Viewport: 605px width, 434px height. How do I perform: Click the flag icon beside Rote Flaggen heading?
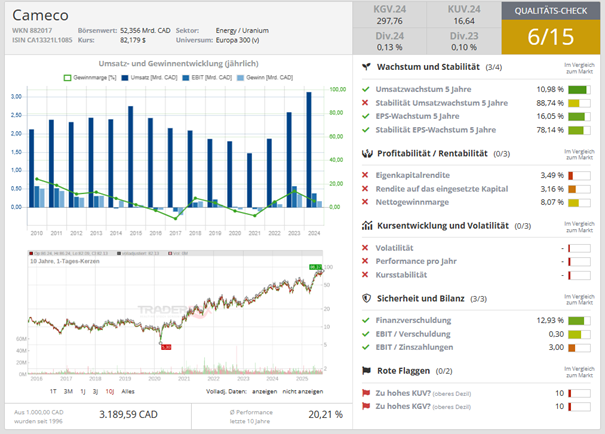click(366, 371)
